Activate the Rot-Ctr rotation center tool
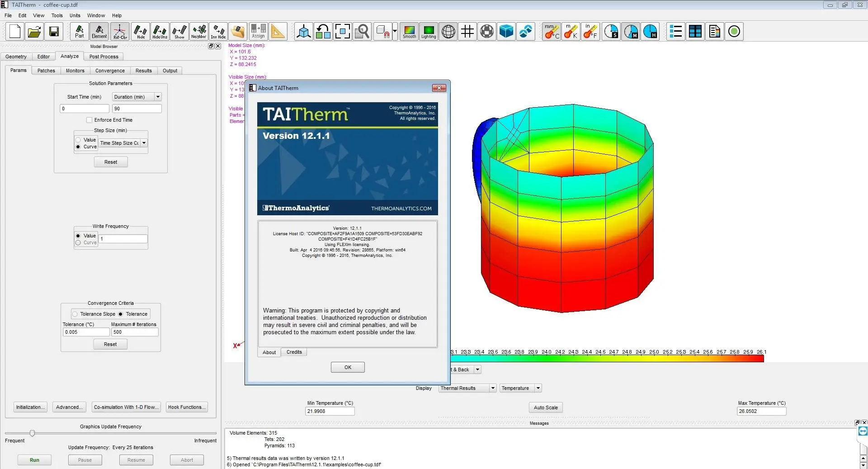Screen dimensions: 868x469 (x=120, y=32)
